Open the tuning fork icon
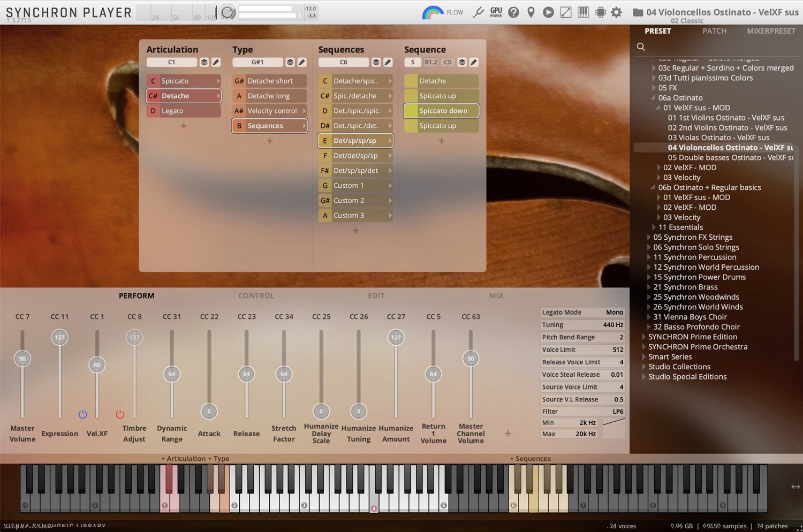 click(x=478, y=12)
